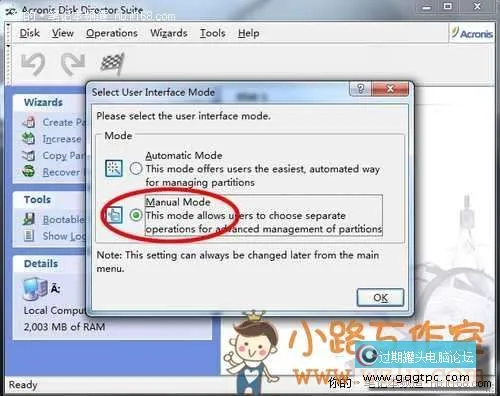Click the app icon in title bar
Screen dimensions: 500x396
(x=11, y=11)
